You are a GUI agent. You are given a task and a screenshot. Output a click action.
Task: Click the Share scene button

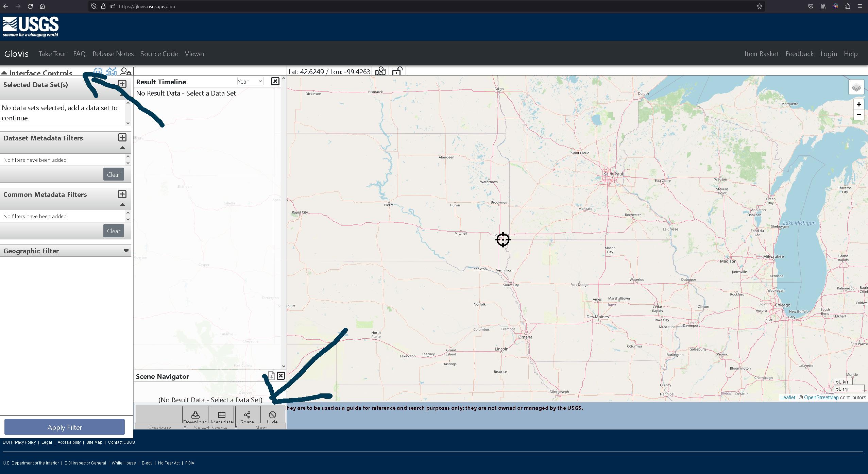(x=247, y=416)
